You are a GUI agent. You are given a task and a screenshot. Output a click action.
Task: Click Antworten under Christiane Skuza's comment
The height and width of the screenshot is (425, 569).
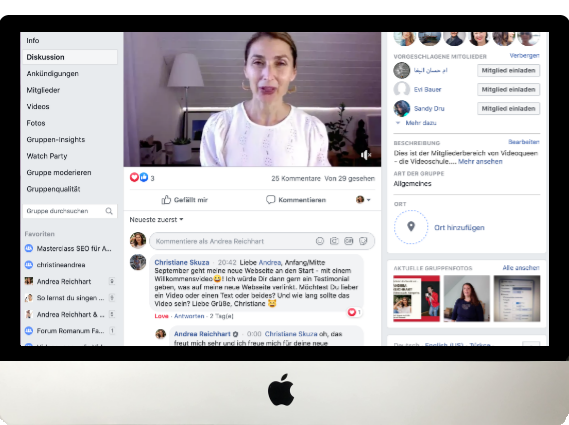(189, 316)
